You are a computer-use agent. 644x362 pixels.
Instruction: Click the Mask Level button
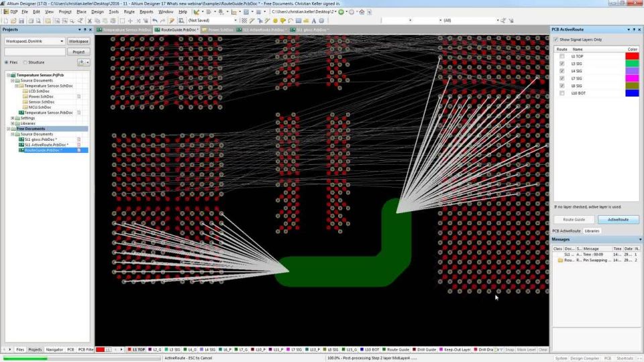pyautogui.click(x=526, y=350)
